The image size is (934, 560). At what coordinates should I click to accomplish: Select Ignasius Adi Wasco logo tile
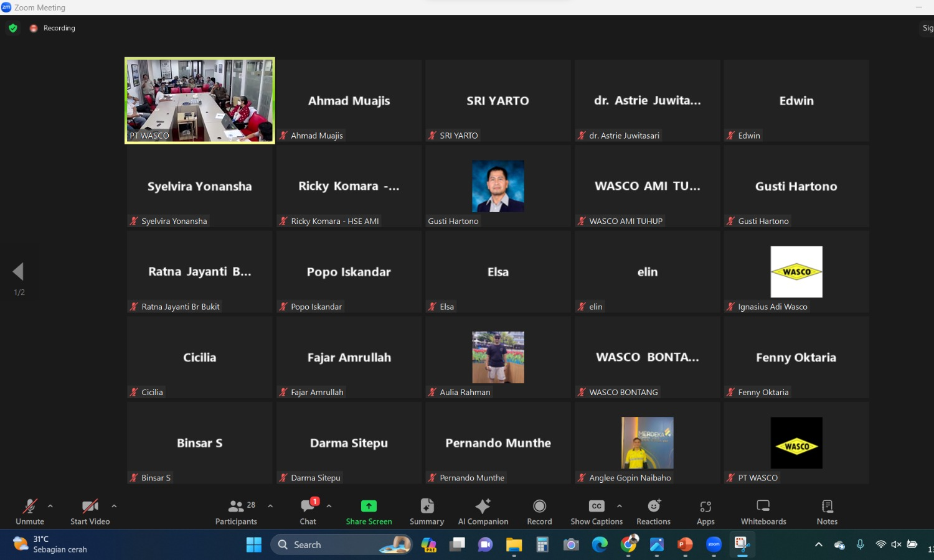coord(796,272)
